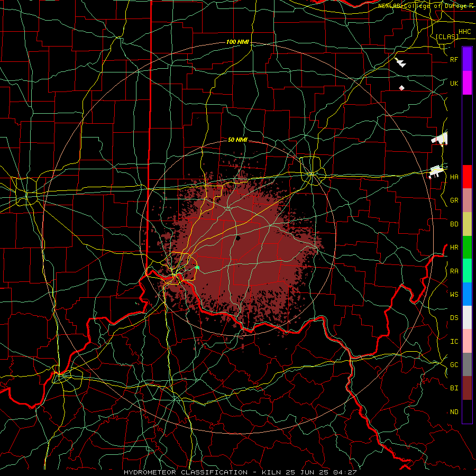Click the black radar site dot
This screenshot has height=476, width=476.
(238, 238)
